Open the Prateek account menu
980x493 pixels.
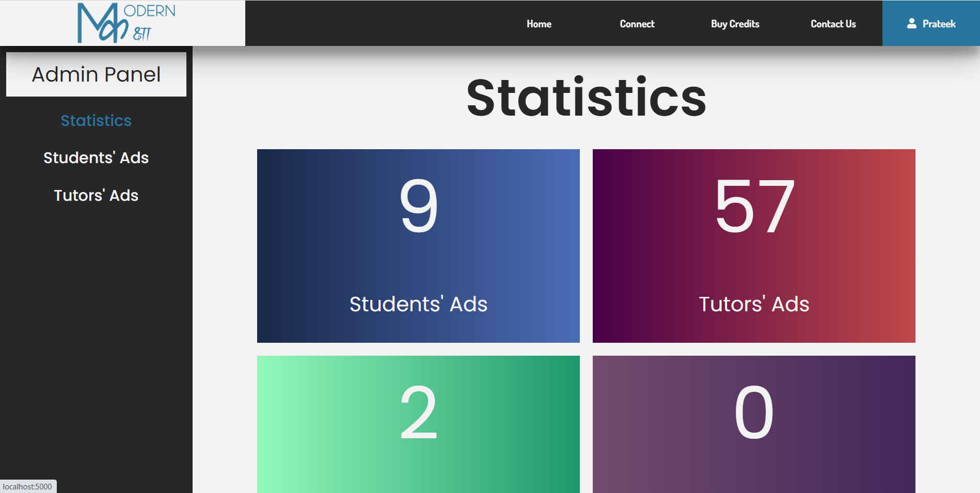pyautogui.click(x=931, y=23)
